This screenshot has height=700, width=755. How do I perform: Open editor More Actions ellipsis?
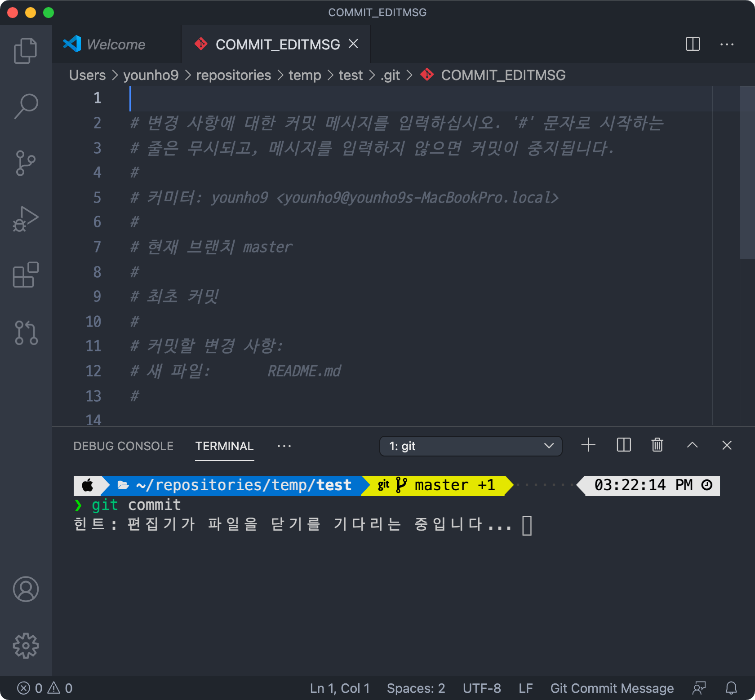[x=727, y=44]
